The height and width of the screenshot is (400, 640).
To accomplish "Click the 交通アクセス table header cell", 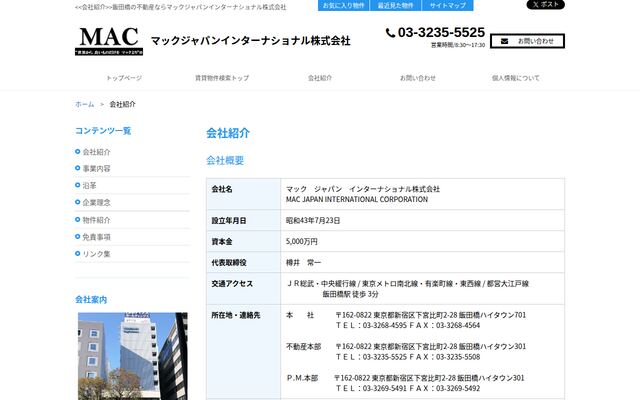I will pos(244,289).
